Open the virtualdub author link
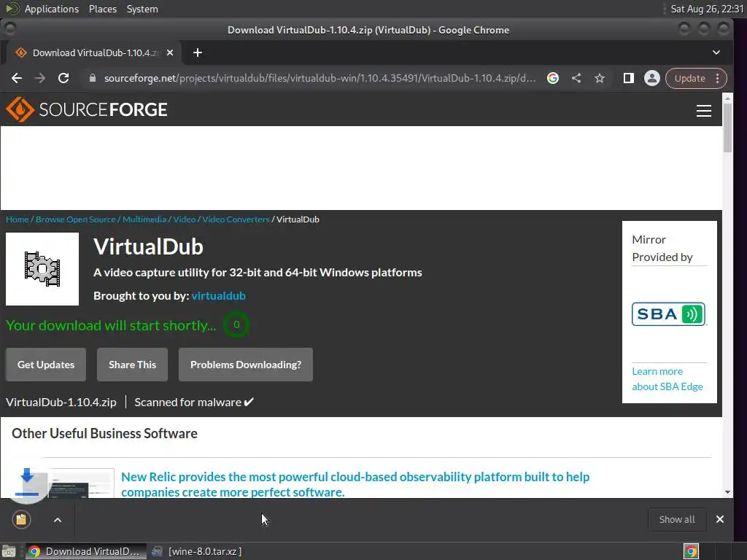The height and width of the screenshot is (560, 747). (219, 296)
